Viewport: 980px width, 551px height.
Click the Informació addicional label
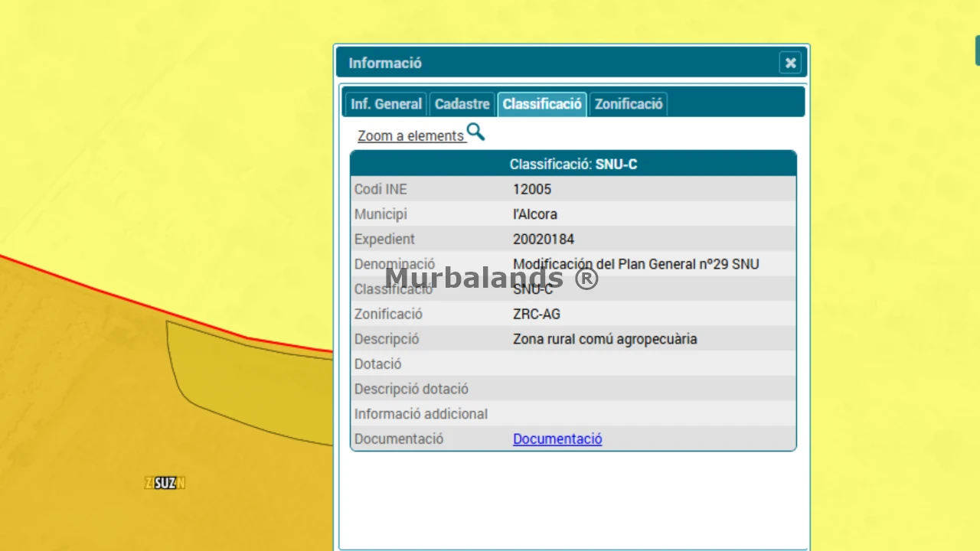[421, 414]
